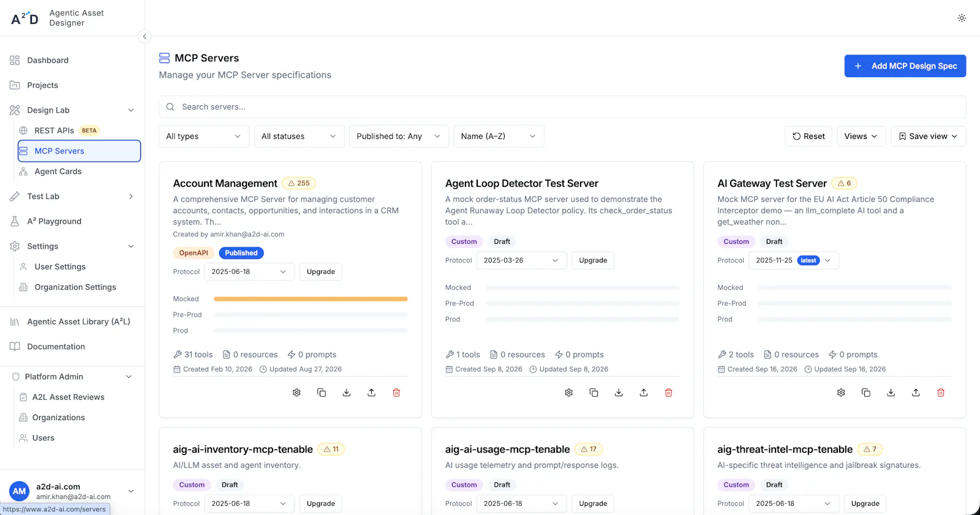Open the Name (A–Z) sort dropdown
This screenshot has width=980, height=515.
[x=499, y=137]
